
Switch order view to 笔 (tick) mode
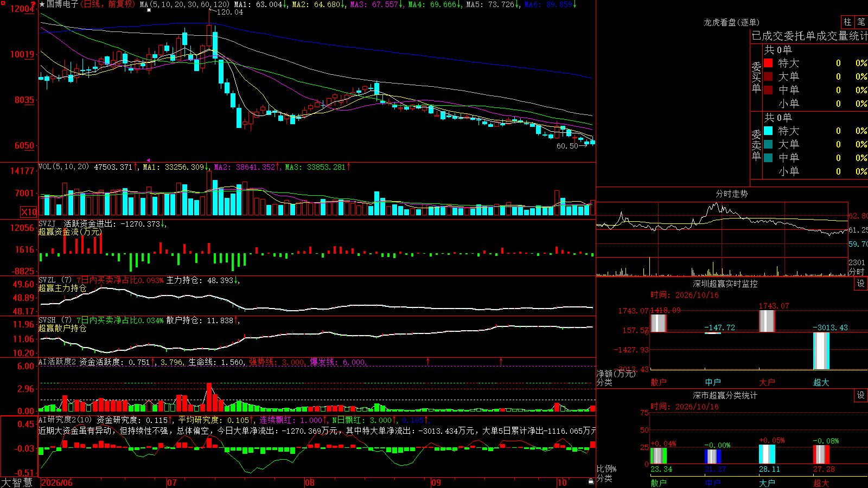pos(861,22)
